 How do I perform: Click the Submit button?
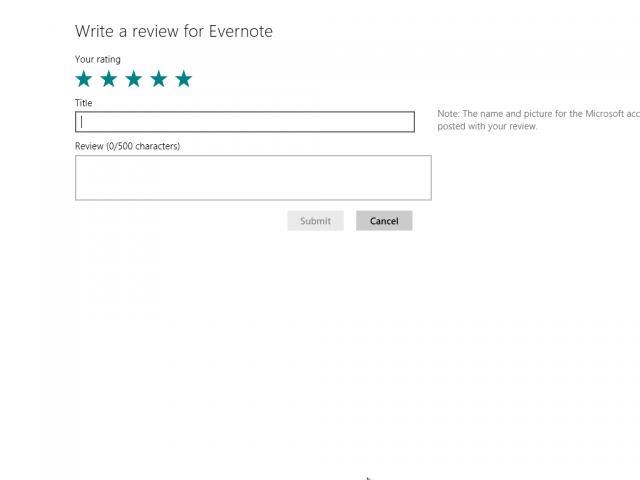(316, 221)
